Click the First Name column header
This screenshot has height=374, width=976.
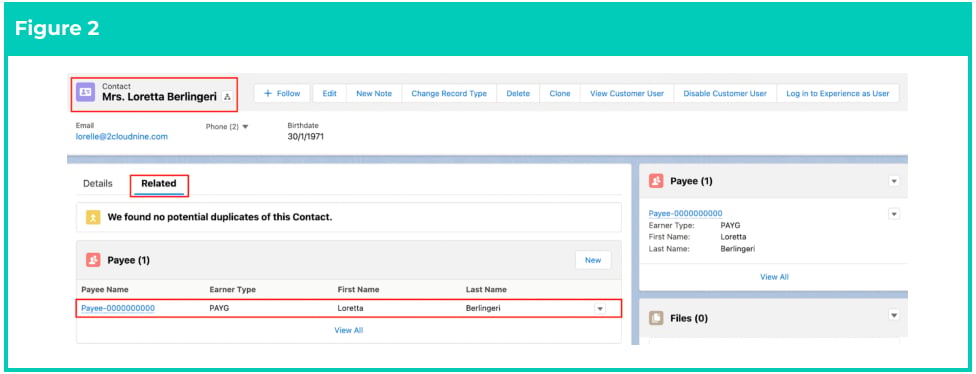coord(358,289)
